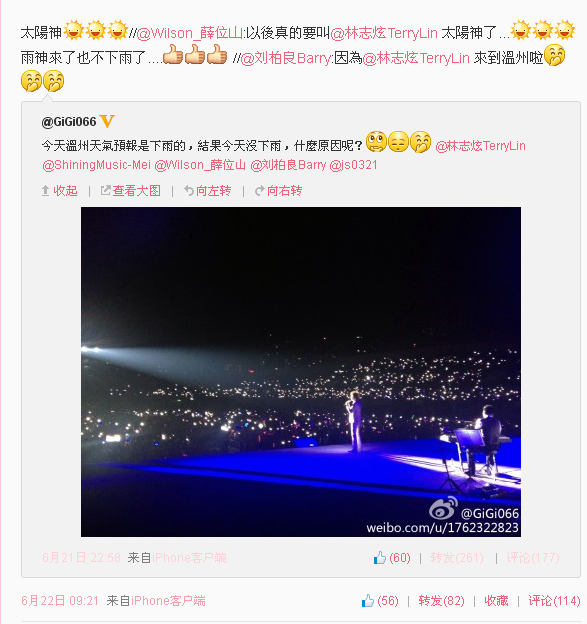Click the concert photo thumbnail
587x624 pixels.
tap(301, 372)
